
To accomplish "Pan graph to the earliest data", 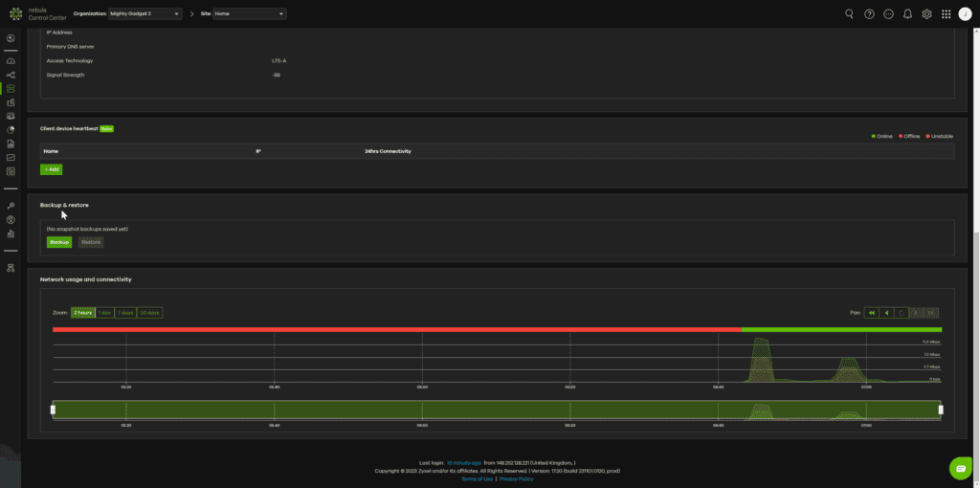I will click(872, 313).
